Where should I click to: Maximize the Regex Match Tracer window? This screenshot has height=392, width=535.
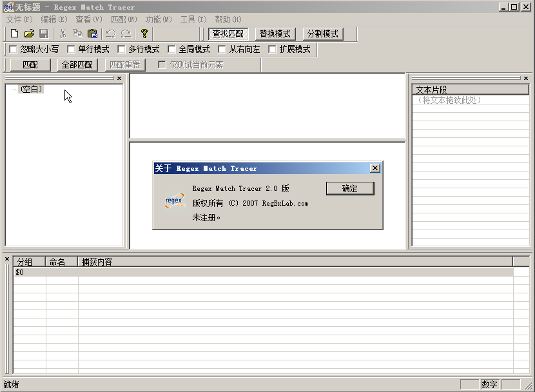(514, 7)
